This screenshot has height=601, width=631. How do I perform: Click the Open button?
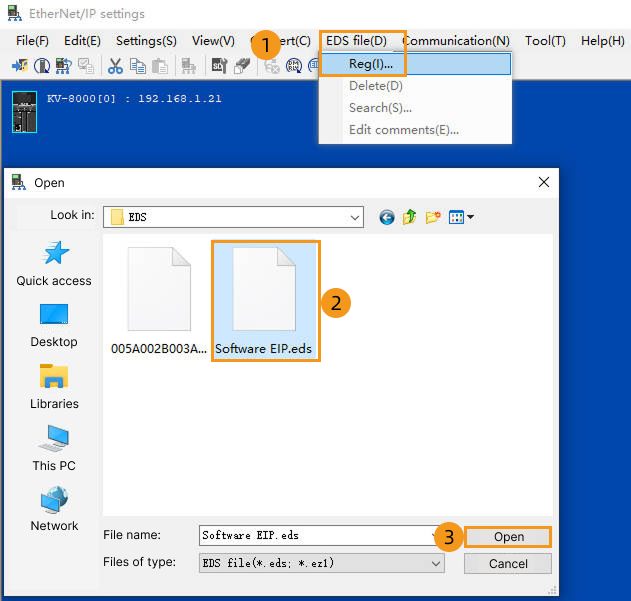click(x=508, y=537)
